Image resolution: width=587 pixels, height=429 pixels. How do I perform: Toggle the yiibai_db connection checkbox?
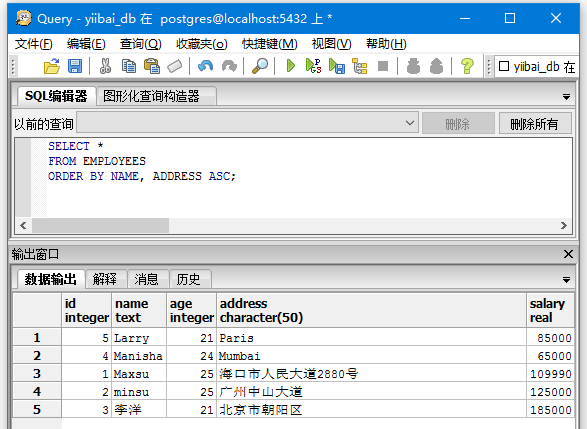(504, 66)
